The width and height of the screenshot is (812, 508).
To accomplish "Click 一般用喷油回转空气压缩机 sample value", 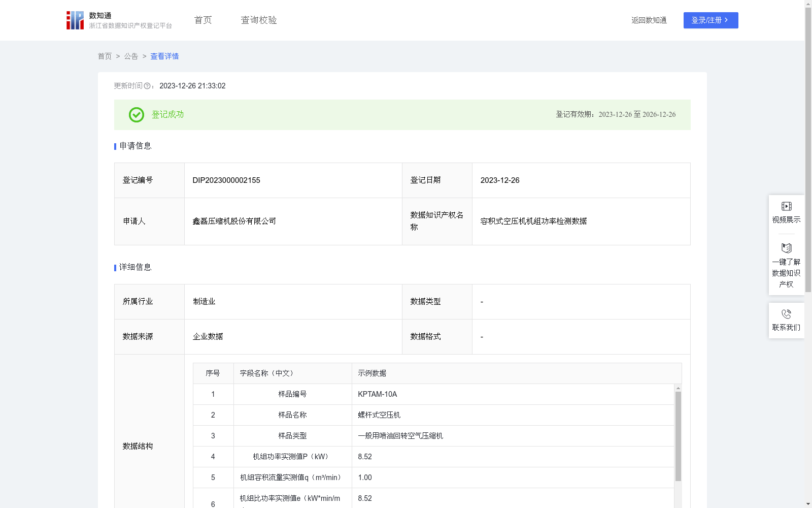I will pos(400,436).
